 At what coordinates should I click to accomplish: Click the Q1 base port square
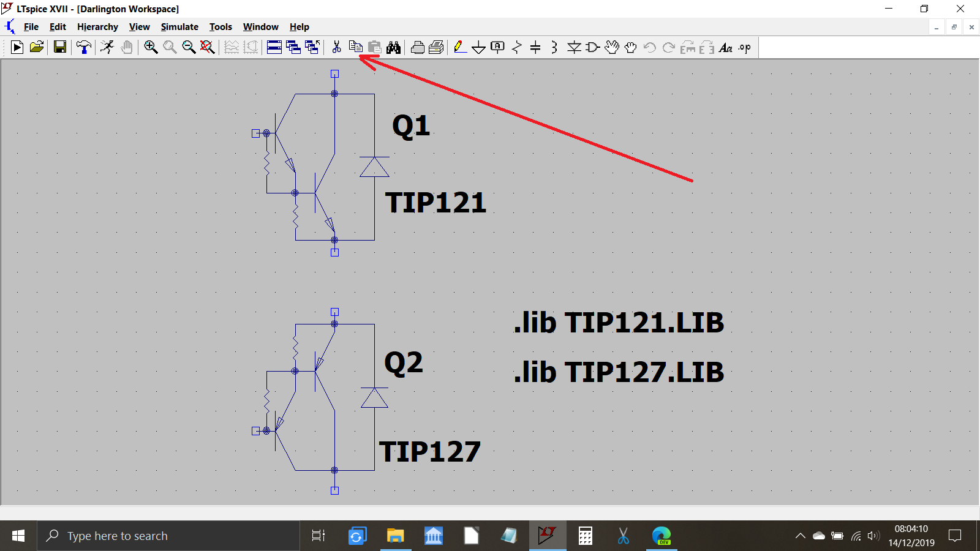coord(256,133)
